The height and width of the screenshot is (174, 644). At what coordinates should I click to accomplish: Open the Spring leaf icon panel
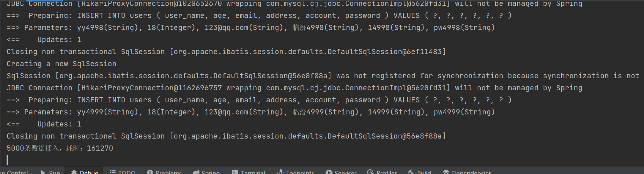tap(196, 172)
